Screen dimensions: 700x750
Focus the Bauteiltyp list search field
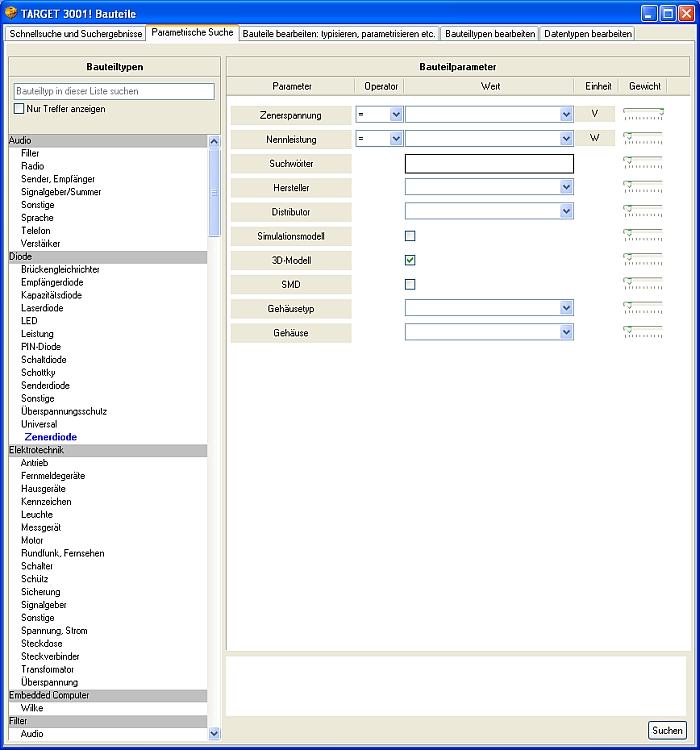click(114, 91)
